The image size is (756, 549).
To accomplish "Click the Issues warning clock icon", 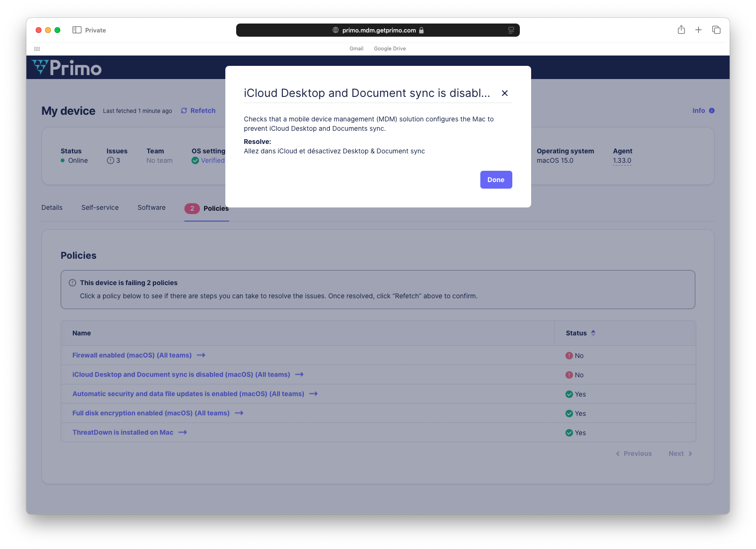I will coord(111,160).
